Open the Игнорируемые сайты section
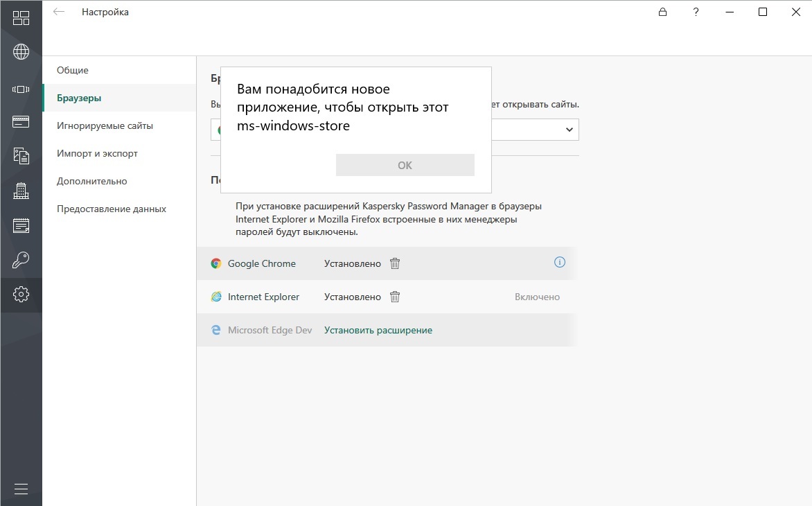The width and height of the screenshot is (812, 506). 120,125
